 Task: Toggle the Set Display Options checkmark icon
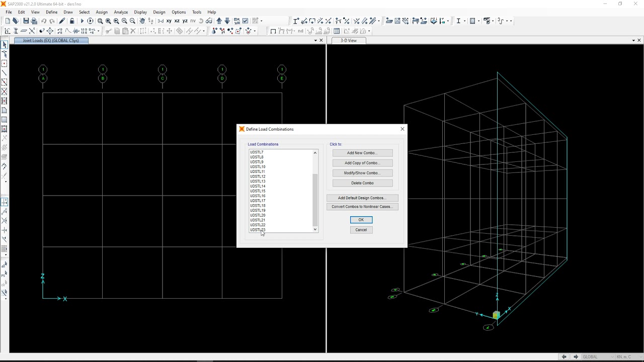pos(245,21)
